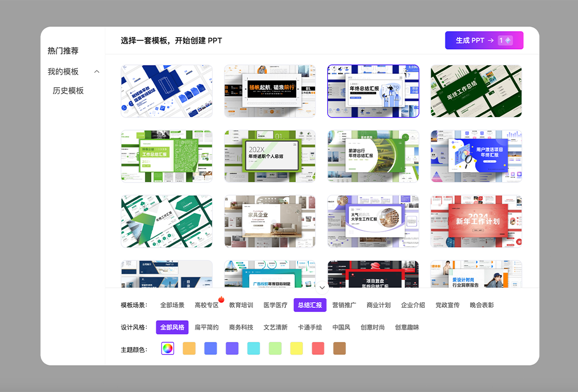This screenshot has height=392, width=578.
Task: Open the 扬帆起航 破浪前行 template
Action: (x=269, y=91)
